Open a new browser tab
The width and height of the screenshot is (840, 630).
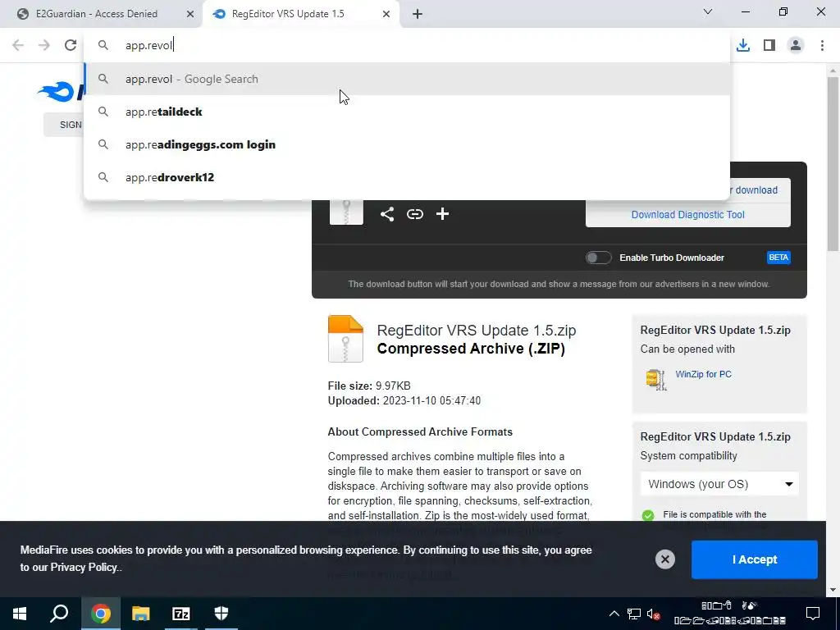418,15
